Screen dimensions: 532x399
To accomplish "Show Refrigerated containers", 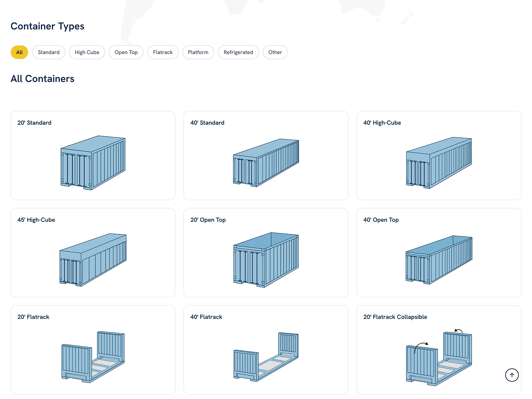I will [x=238, y=52].
